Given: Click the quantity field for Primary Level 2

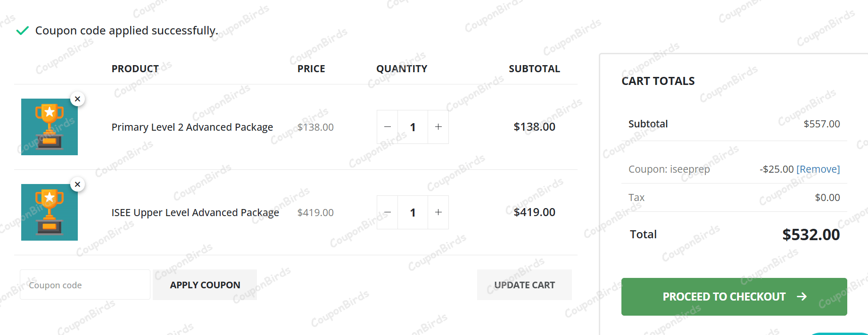Looking at the screenshot, I should pyautogui.click(x=413, y=127).
